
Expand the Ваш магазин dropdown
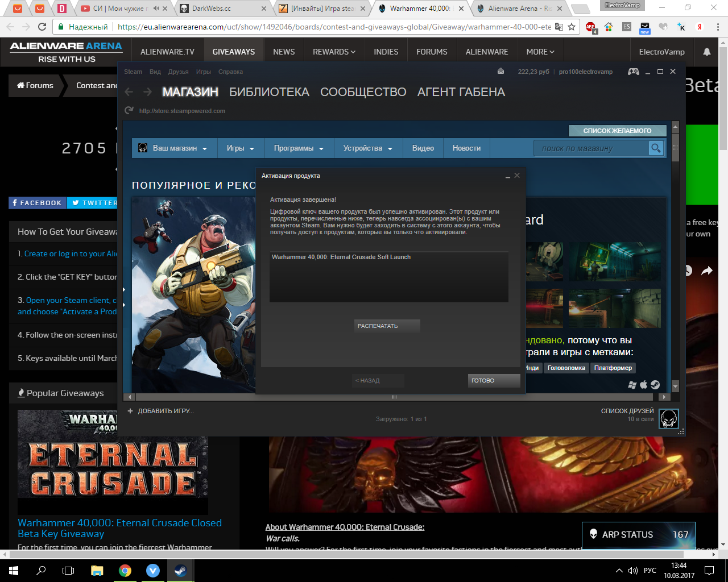click(173, 148)
